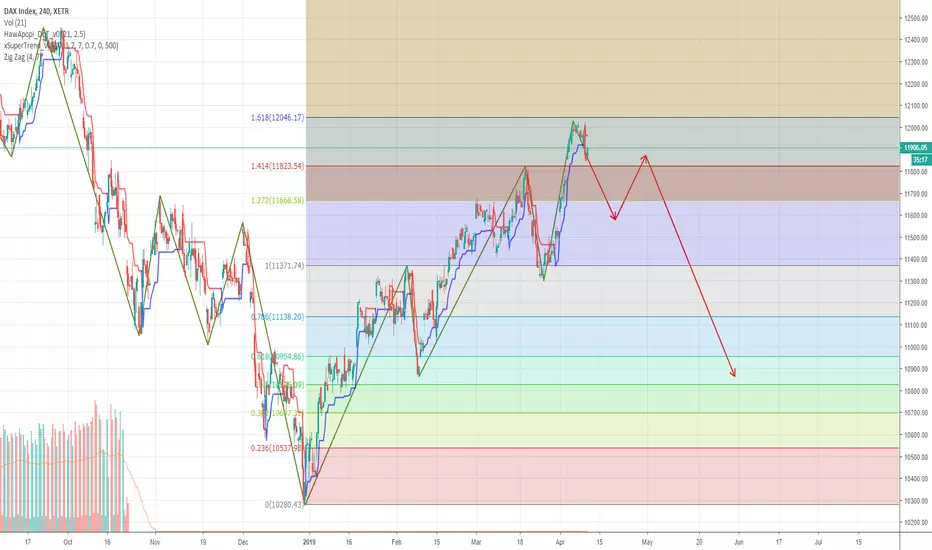
Task: Click 12500.00 on the price axis
Action: pyautogui.click(x=916, y=18)
